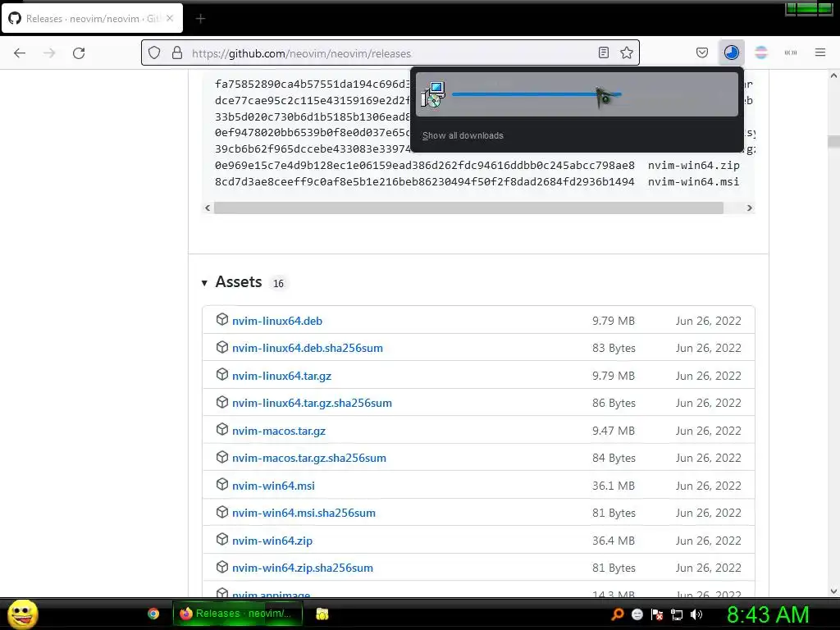
Task: Click package icon beside nvim-win64.msi
Action: click(x=221, y=485)
